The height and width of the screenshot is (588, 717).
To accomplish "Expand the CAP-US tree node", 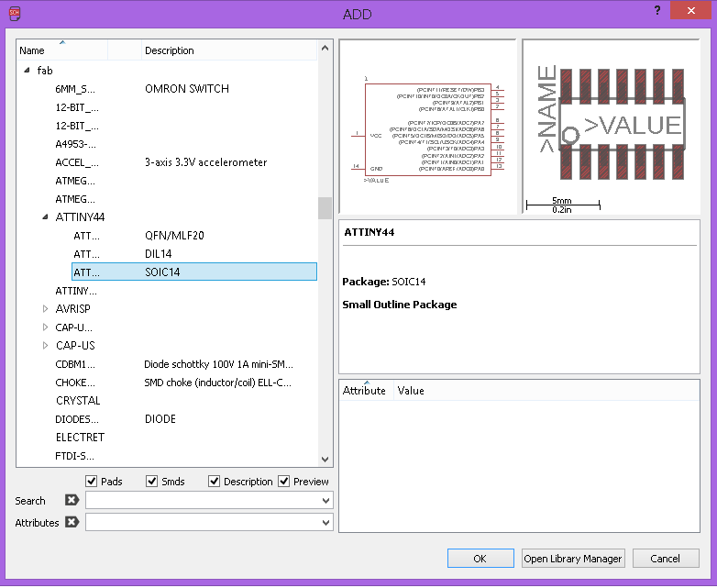I will click(x=45, y=346).
